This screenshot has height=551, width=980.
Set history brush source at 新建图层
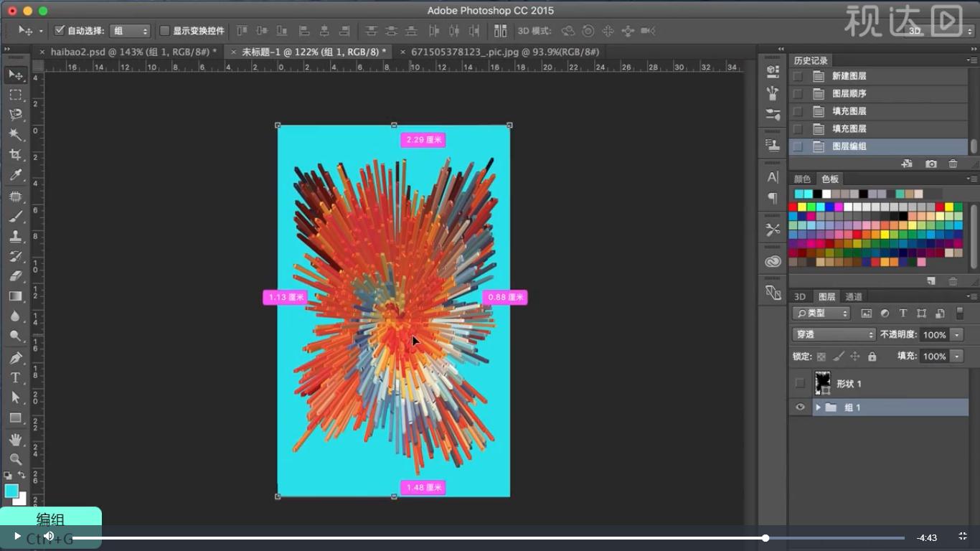(798, 76)
